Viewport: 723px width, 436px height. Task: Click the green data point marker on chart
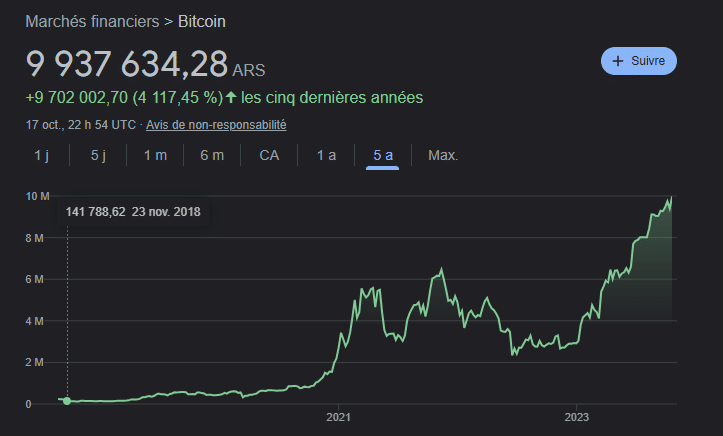67,401
